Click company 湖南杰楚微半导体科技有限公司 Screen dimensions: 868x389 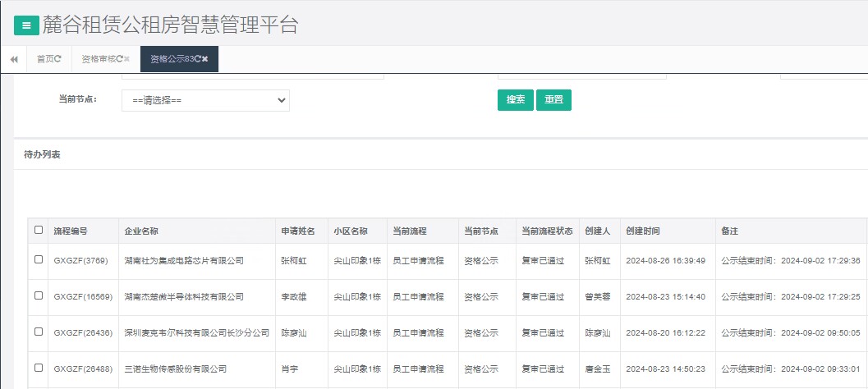point(184,296)
